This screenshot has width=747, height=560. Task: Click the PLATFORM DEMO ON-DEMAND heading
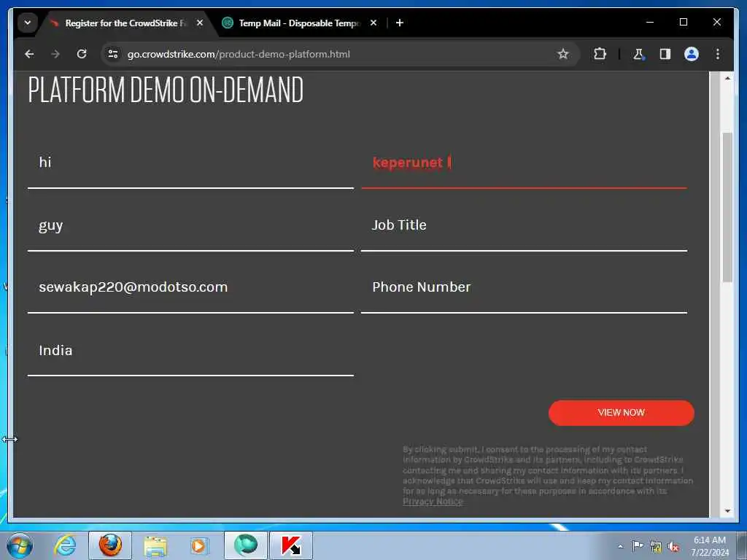coord(166,90)
